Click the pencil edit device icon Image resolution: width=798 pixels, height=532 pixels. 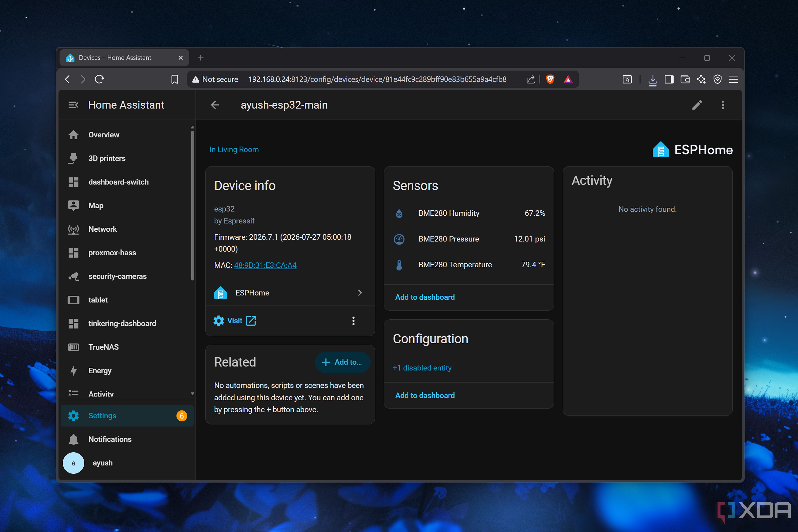coord(697,105)
